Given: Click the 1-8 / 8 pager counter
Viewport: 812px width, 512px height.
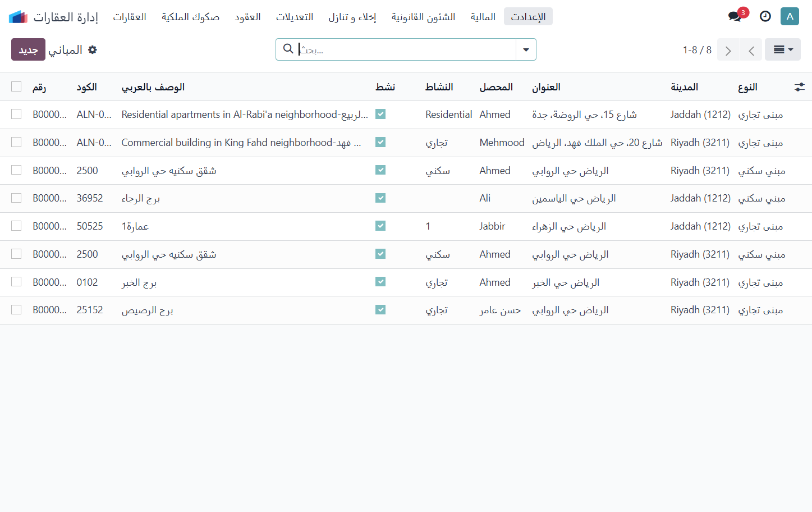Looking at the screenshot, I should pos(697,50).
